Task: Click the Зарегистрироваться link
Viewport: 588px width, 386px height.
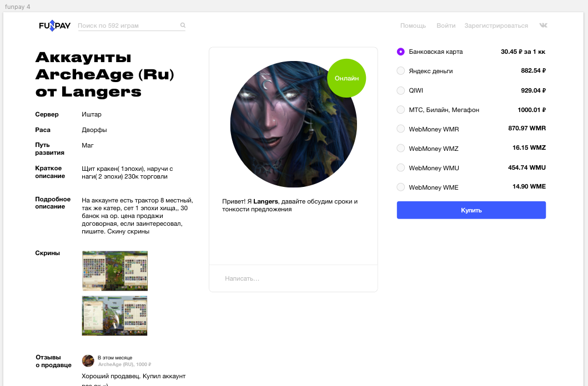Action: pyautogui.click(x=496, y=26)
